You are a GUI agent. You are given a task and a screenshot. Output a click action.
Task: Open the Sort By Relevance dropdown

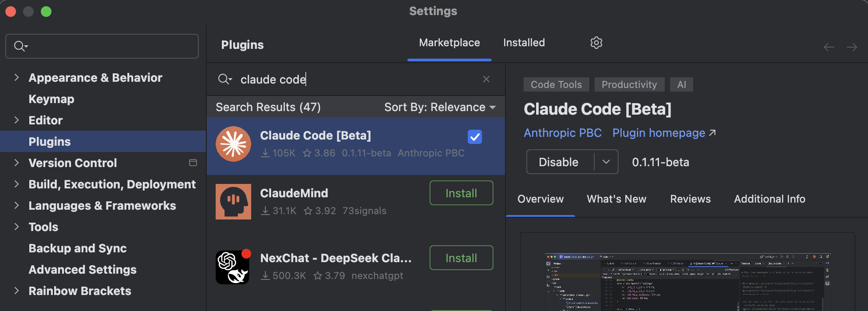point(440,107)
